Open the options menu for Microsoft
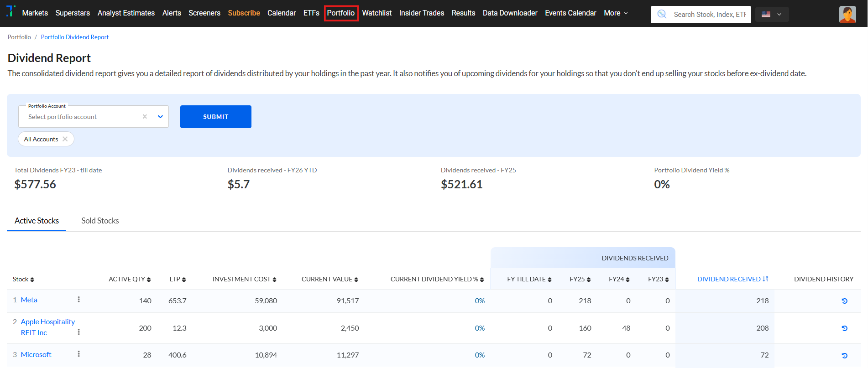 [x=78, y=354]
